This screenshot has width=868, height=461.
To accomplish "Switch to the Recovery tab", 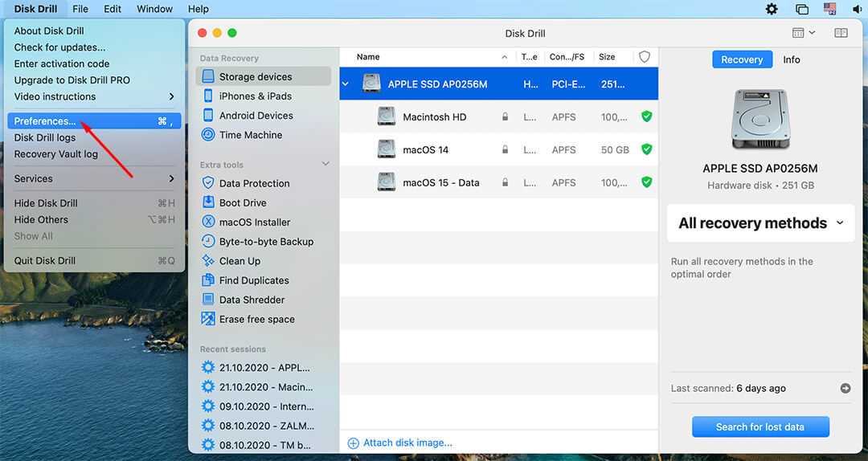I will 742,59.
